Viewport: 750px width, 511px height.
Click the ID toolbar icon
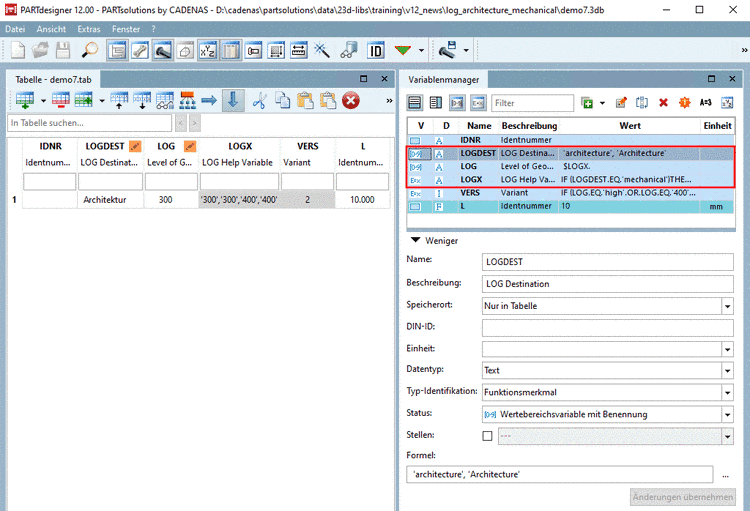tap(376, 50)
